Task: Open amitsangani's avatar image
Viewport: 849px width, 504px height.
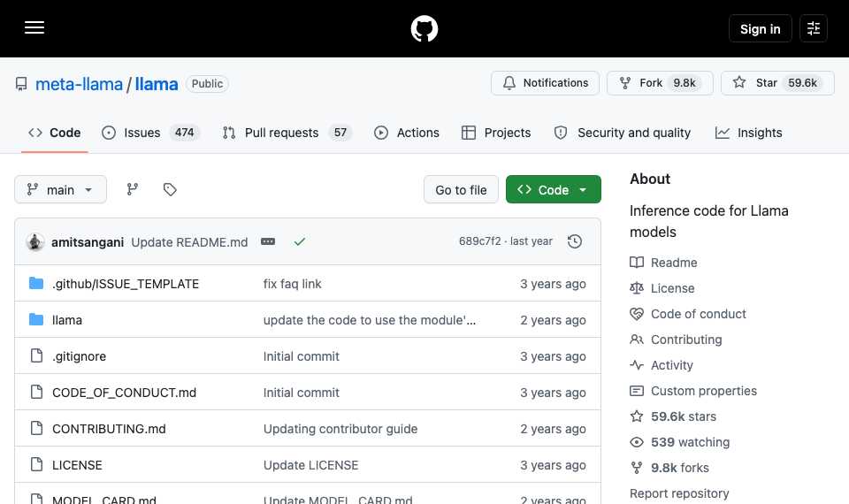Action: [35, 242]
